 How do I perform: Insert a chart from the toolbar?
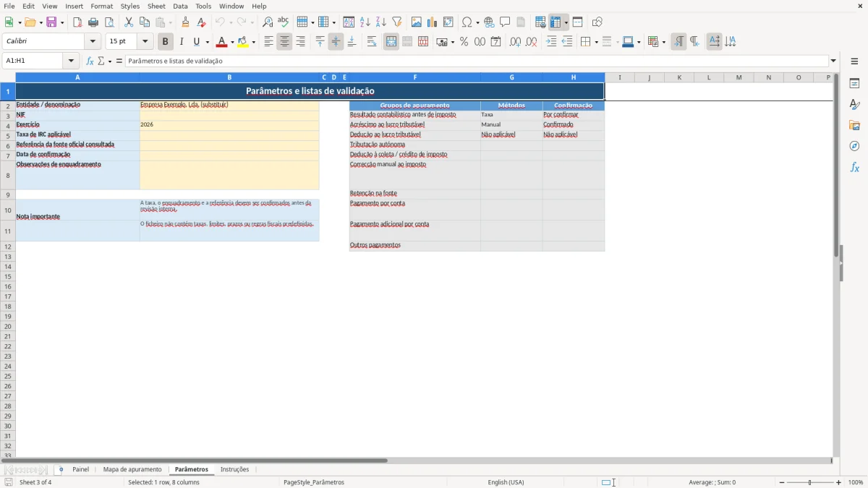pos(433,22)
